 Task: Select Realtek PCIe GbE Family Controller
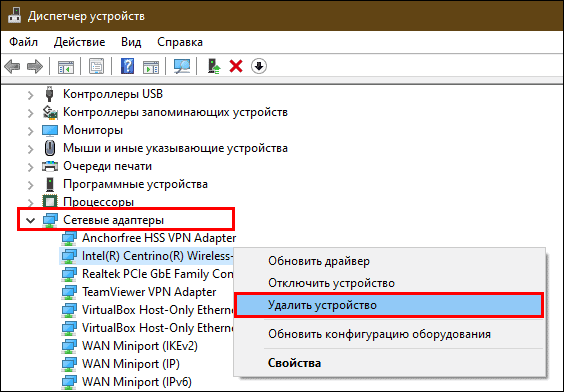[158, 274]
